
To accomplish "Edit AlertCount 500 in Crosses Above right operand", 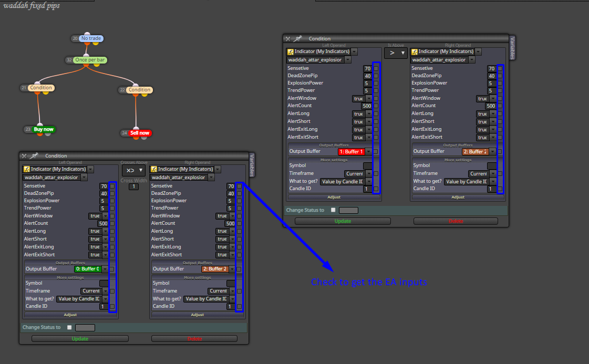I will pyautogui.click(x=230, y=224).
